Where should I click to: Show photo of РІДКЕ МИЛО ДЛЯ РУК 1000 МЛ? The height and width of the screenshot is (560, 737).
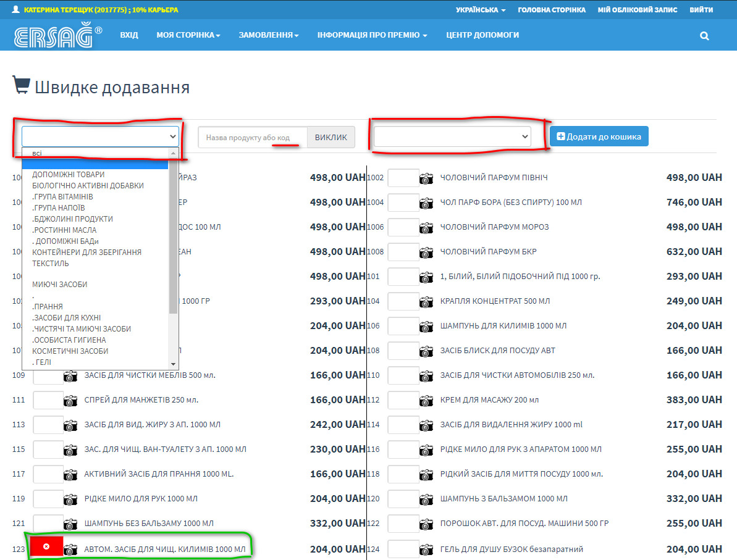coord(70,499)
